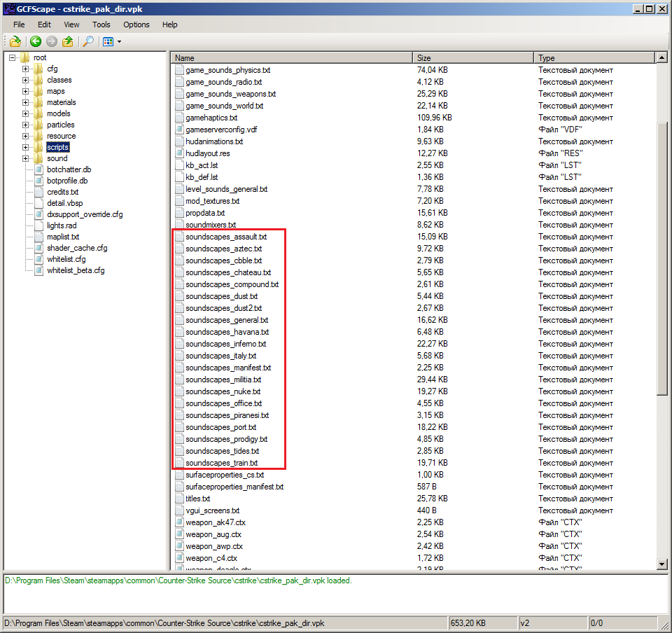Click the credits.txt file icon in tree
The height and width of the screenshot is (633, 672).
point(38,192)
